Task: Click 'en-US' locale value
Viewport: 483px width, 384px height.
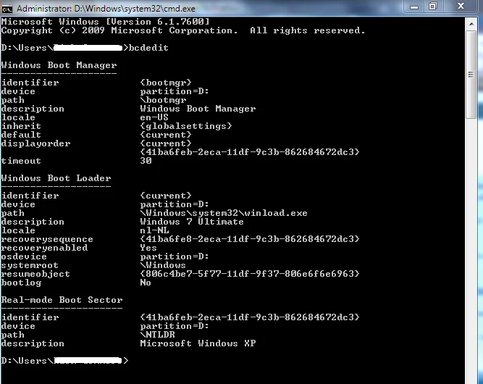Action: [154, 117]
